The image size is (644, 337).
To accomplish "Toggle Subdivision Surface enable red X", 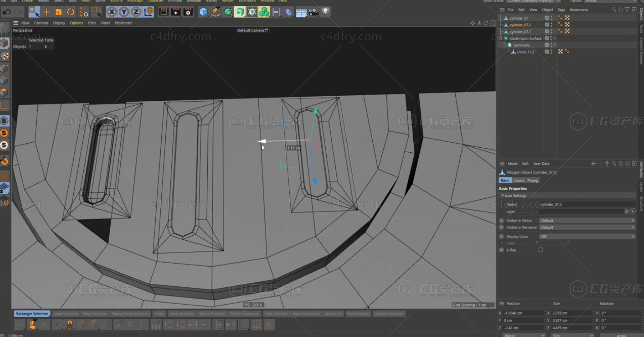I will 555,38.
